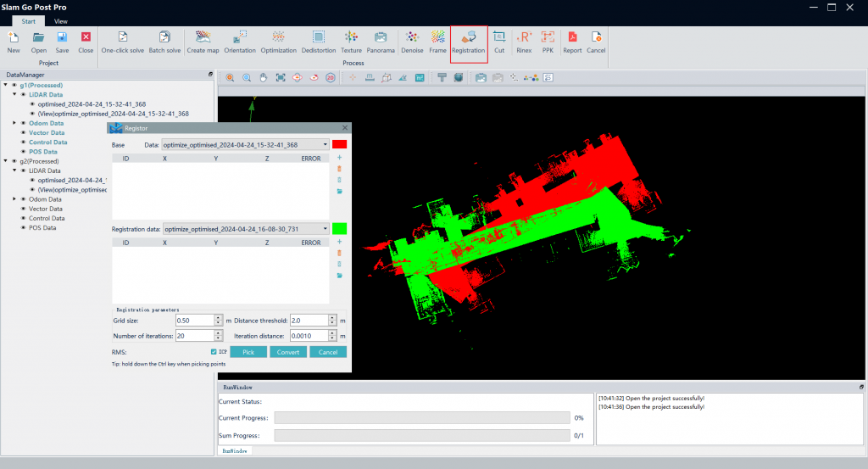Click the PPK toolbar icon
This screenshot has height=469, width=868.
pos(548,42)
